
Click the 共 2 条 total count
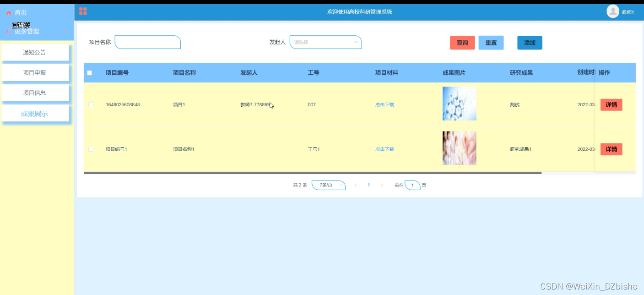[300, 185]
